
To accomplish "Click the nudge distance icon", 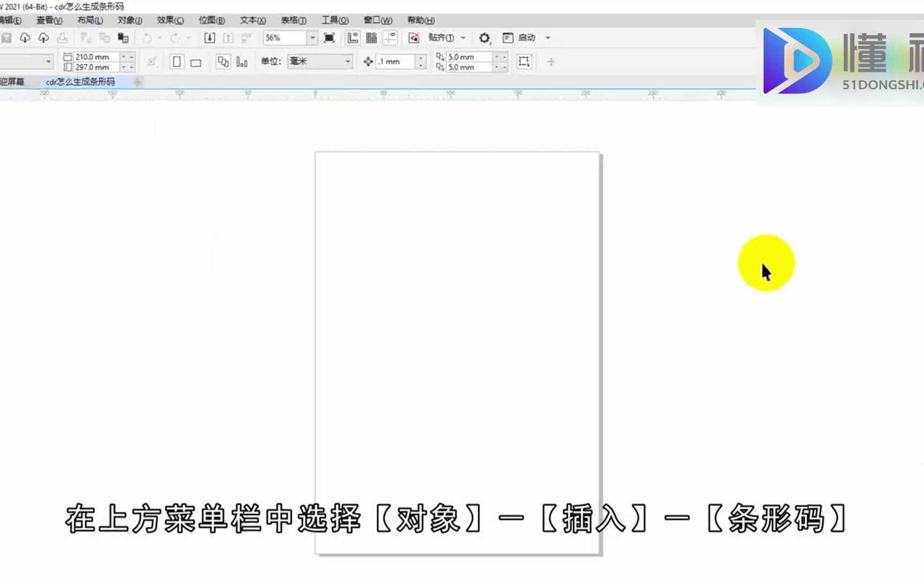I will coord(368,62).
